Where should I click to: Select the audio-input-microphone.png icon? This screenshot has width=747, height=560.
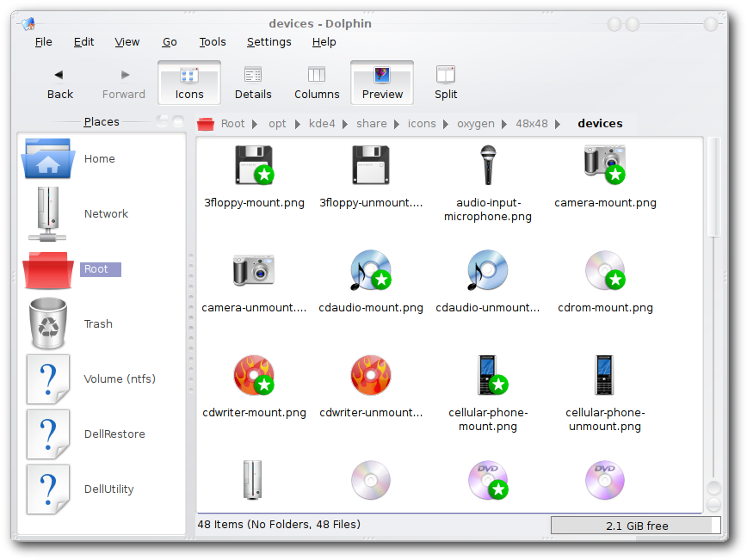coord(487,164)
